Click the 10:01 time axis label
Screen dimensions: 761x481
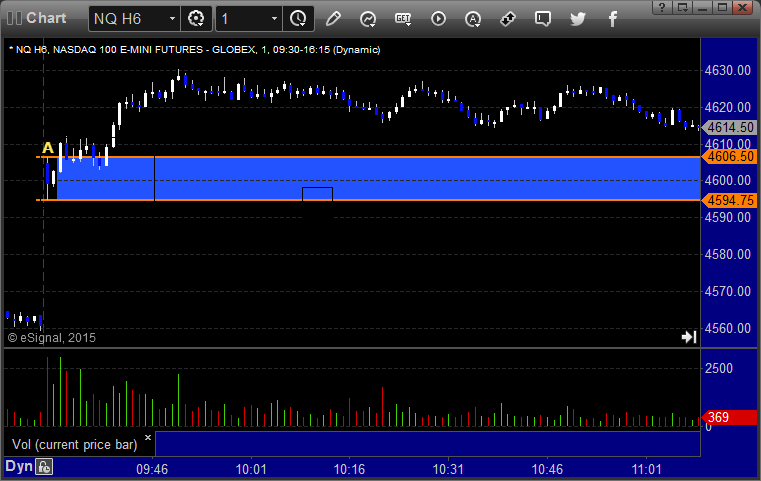(x=251, y=469)
